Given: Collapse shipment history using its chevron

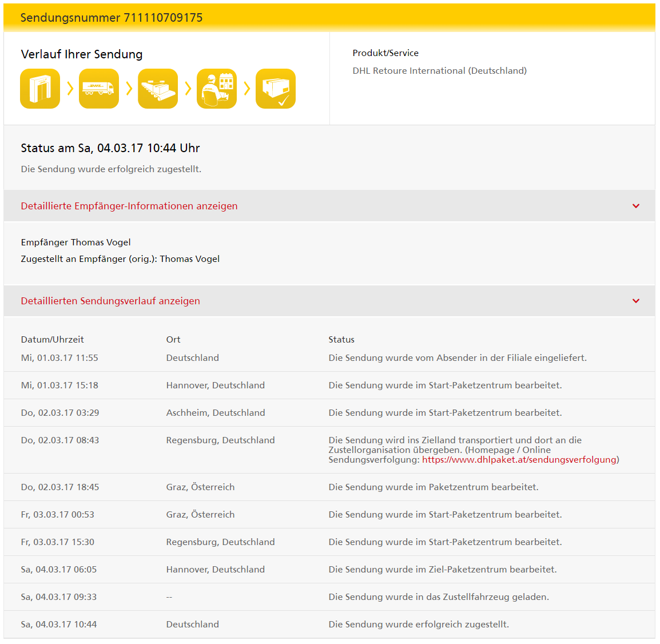Looking at the screenshot, I should tap(636, 301).
